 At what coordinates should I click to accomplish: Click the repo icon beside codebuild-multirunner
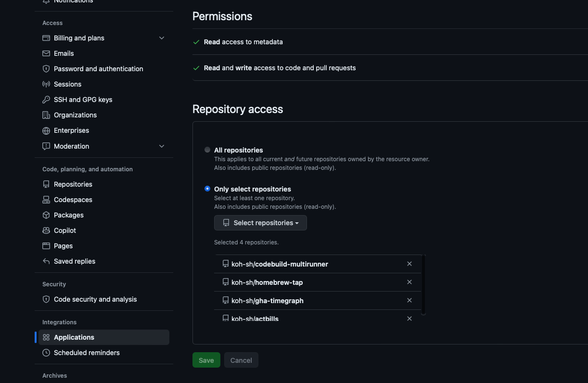pos(225,264)
